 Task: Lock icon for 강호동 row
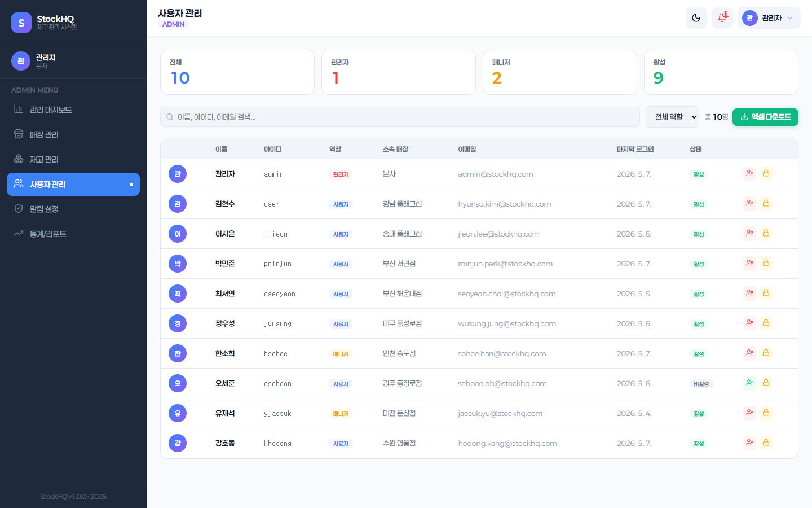(x=766, y=443)
